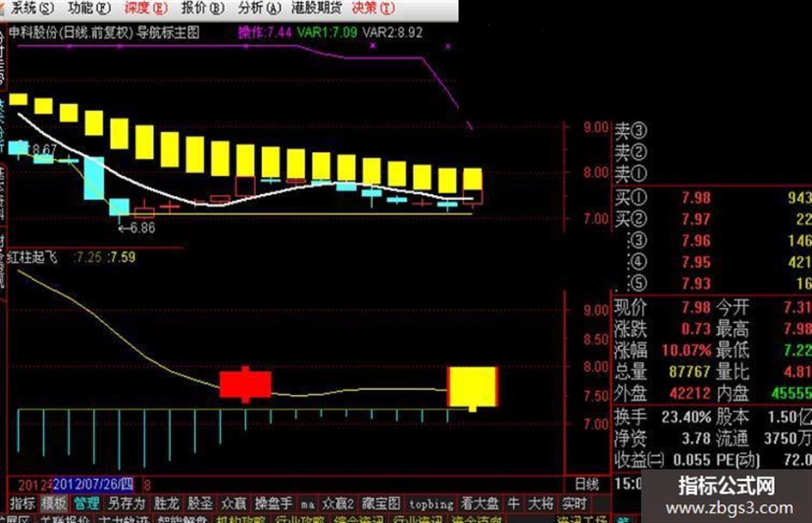Image resolution: width=812 pixels, height=523 pixels.
Task: Click the yellow 7.59 value beside 红柱起飞
Action: point(122,258)
